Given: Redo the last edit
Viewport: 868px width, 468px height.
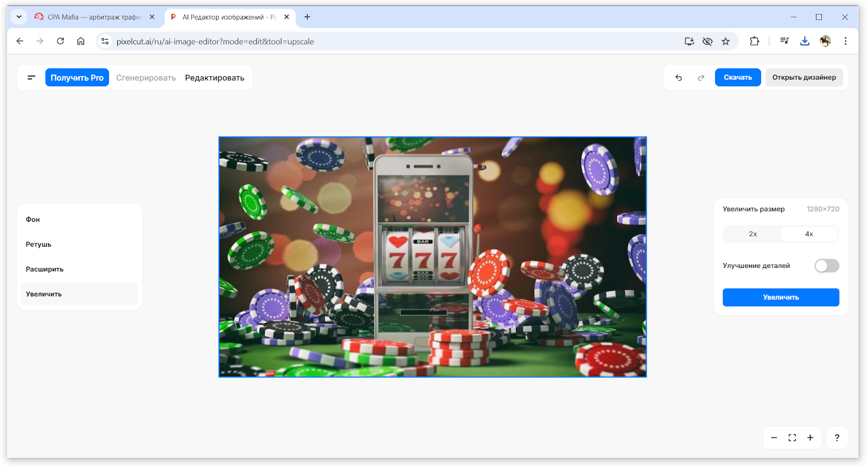Looking at the screenshot, I should pos(701,78).
